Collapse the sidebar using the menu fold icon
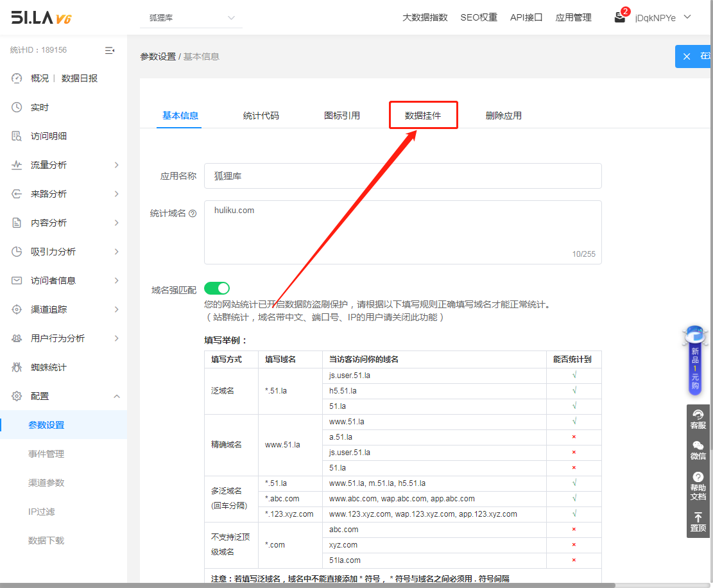This screenshot has height=588, width=713. click(x=110, y=50)
